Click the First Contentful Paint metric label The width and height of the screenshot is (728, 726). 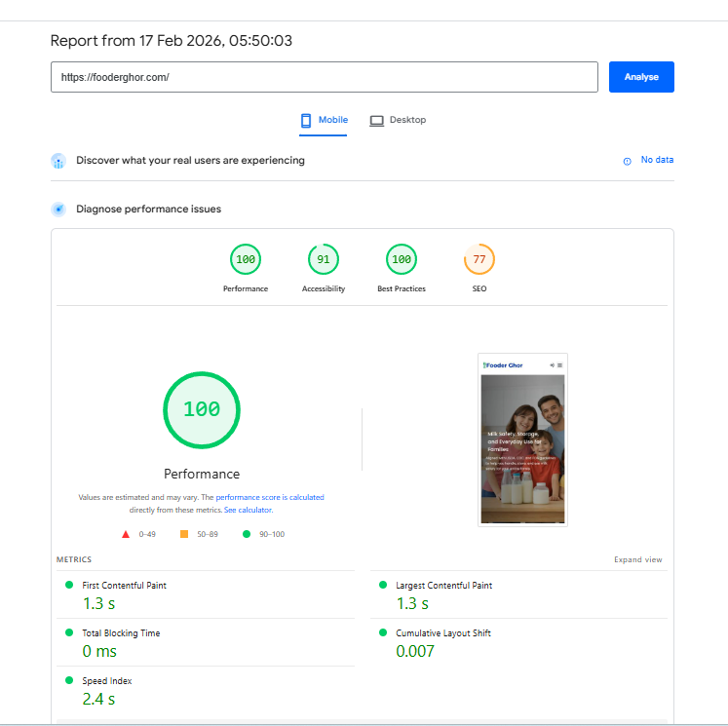pyautogui.click(x=124, y=586)
